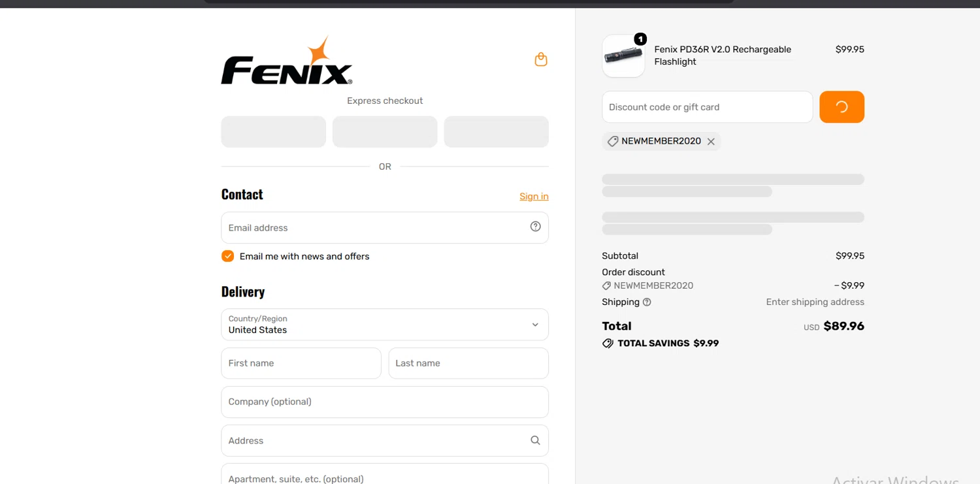The image size is (980, 484).
Task: Click the TOTAL SAVINGS $9.99 text
Action: coord(668,343)
